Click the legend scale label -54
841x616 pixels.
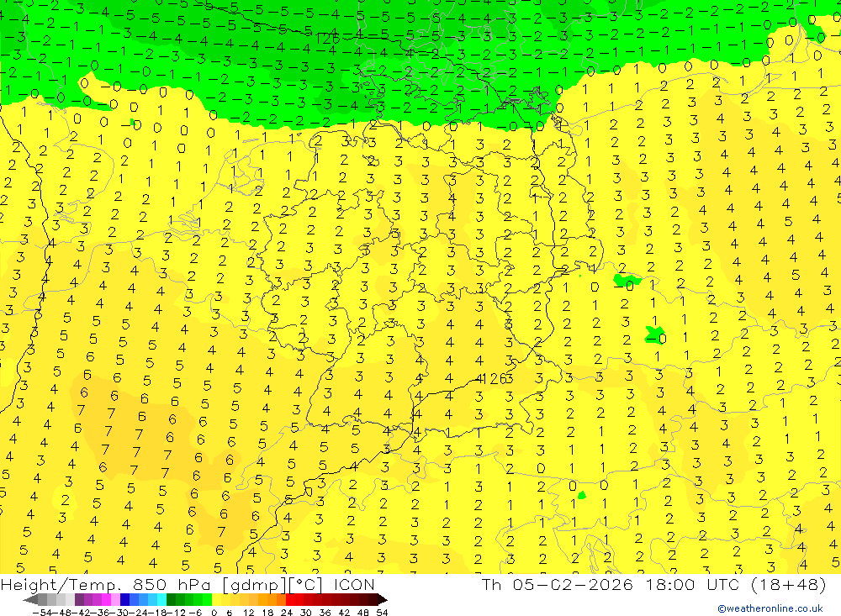pyautogui.click(x=40, y=613)
